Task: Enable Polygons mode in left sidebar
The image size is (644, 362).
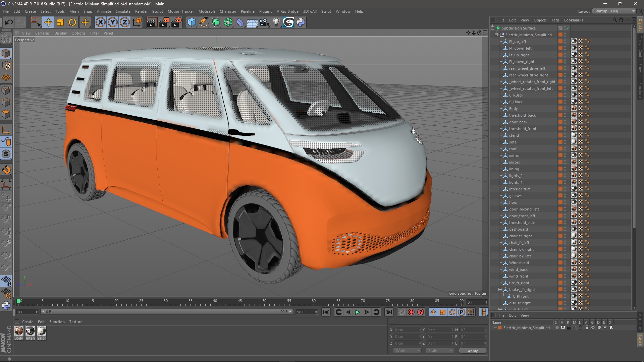Action: click(6, 115)
